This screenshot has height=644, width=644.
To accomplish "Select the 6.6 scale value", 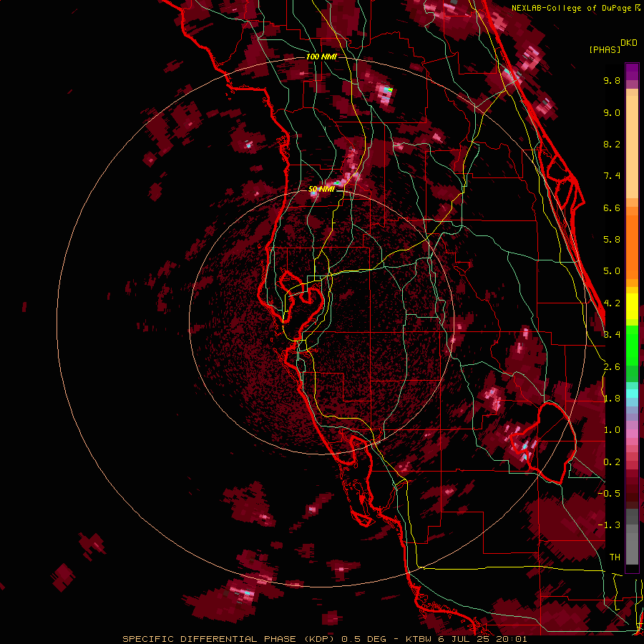I will tap(612, 208).
